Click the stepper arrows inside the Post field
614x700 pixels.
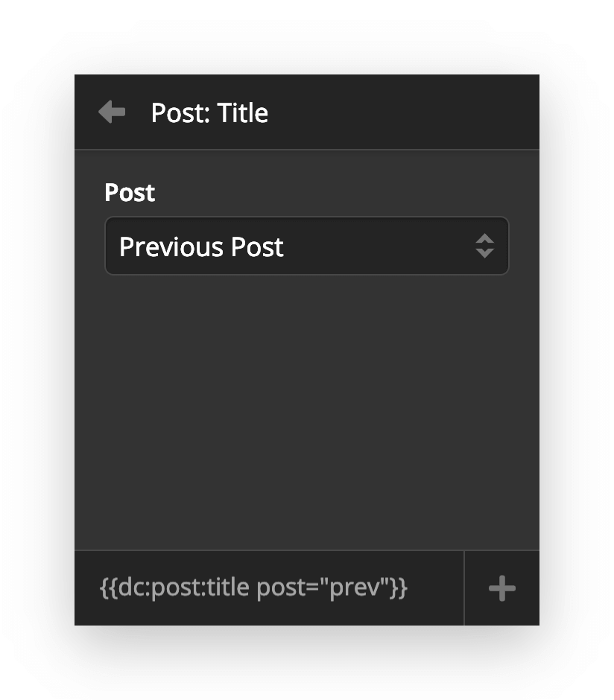click(484, 246)
